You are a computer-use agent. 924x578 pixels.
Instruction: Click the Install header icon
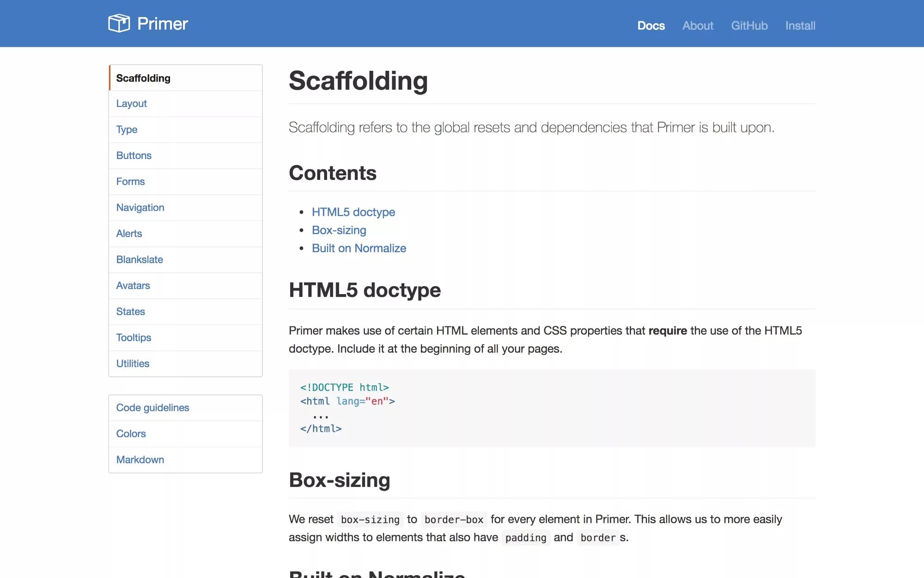point(800,25)
